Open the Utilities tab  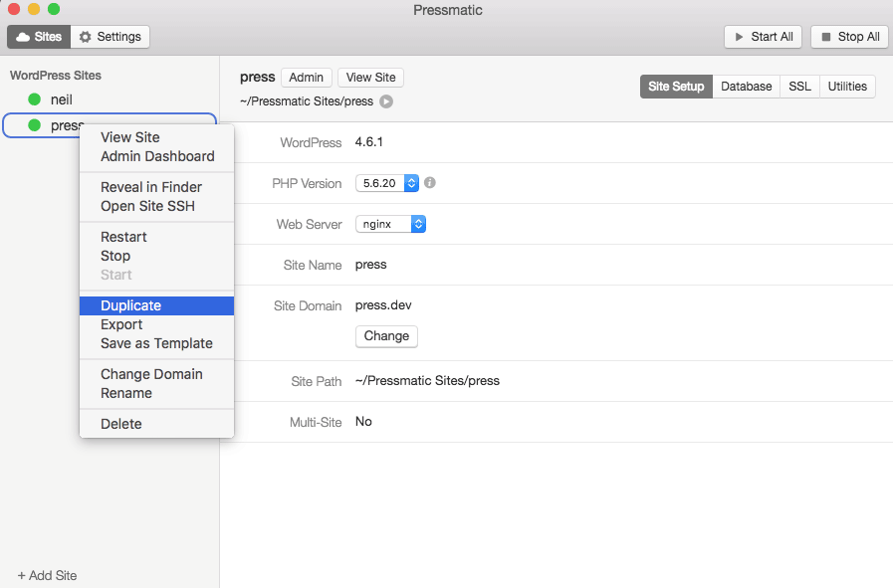coord(847,87)
